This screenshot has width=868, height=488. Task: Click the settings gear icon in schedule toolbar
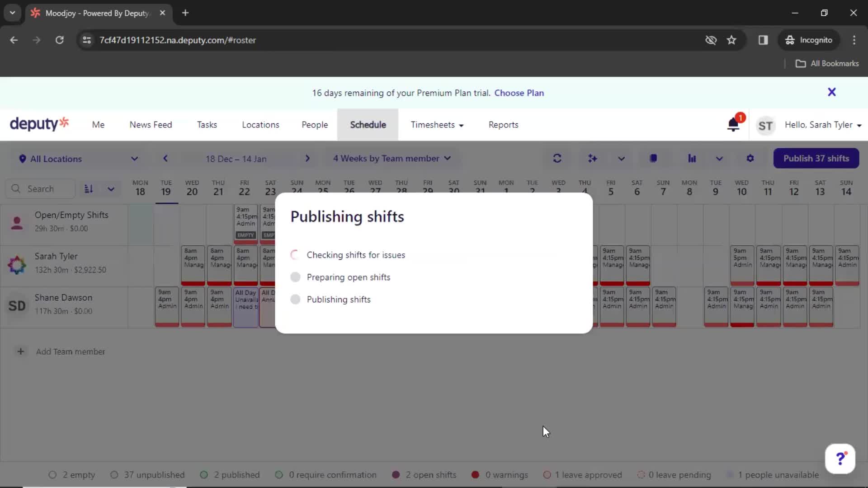point(750,158)
